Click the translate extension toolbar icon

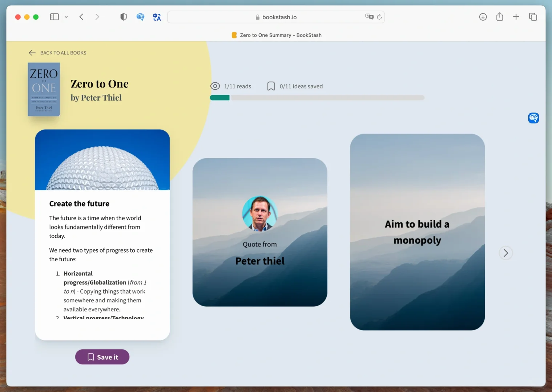(x=157, y=17)
